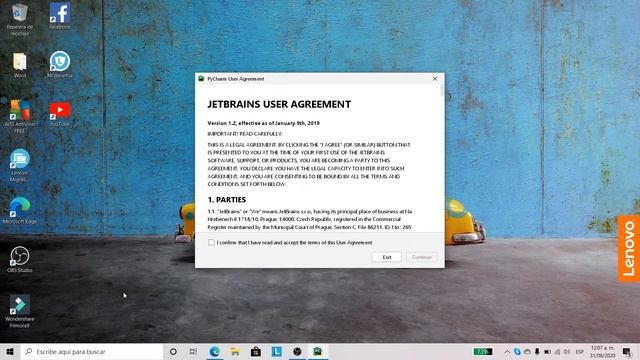Open the Papelera de reciclaje desktop icon
This screenshot has width=640, height=360.
[19, 19]
